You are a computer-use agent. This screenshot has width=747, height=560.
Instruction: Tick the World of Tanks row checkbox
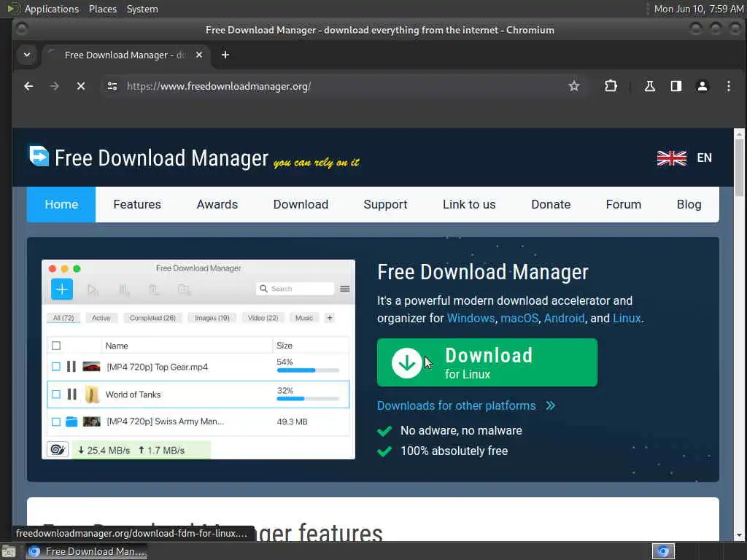(56, 394)
